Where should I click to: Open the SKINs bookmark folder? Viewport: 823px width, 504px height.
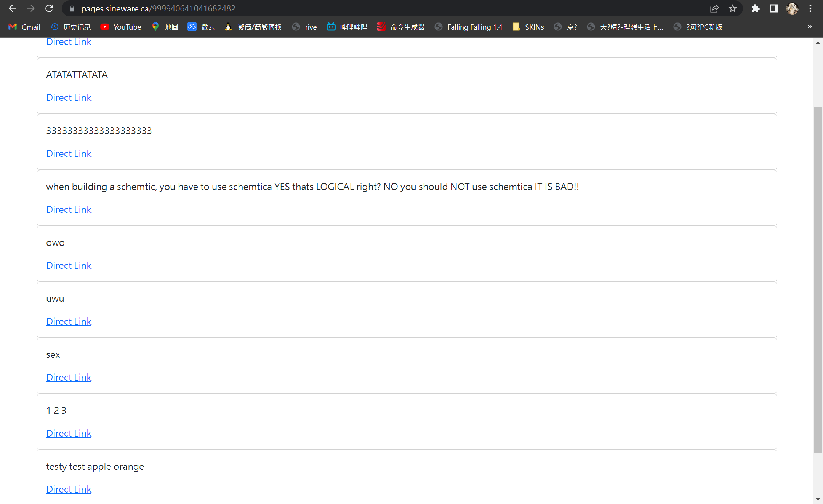(528, 27)
